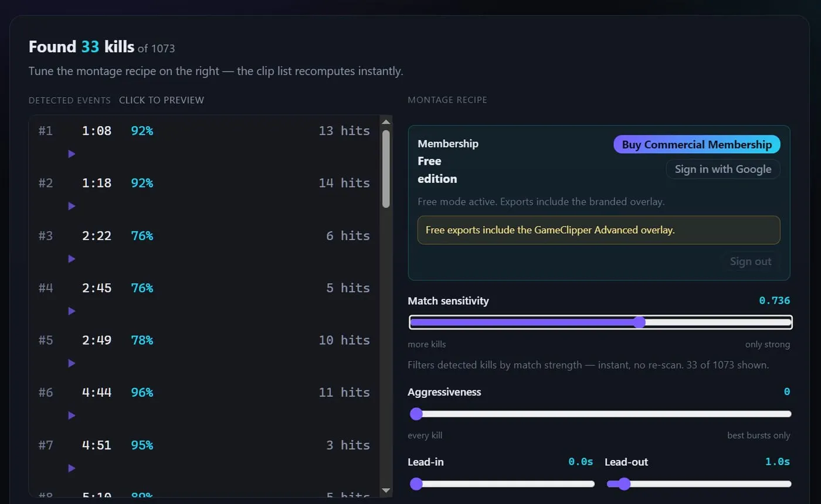821x504 pixels.
Task: Play preview for event #1 at 1:08
Action: click(72, 154)
